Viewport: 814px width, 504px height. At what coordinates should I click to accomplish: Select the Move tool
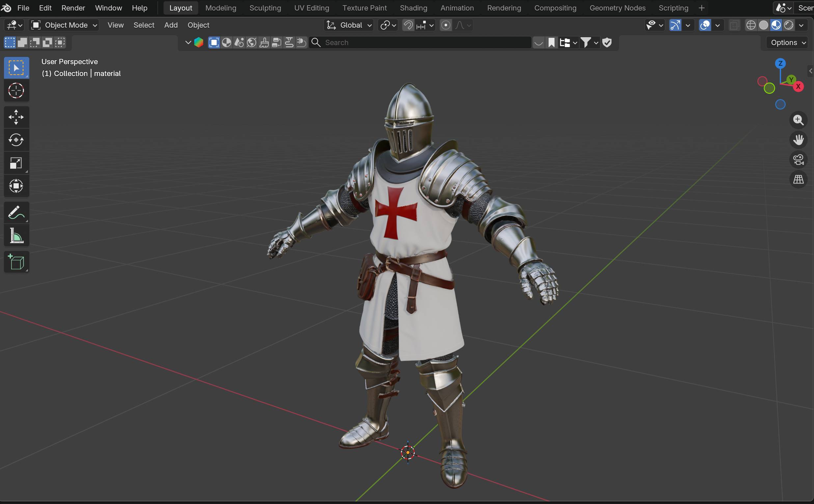pos(16,117)
